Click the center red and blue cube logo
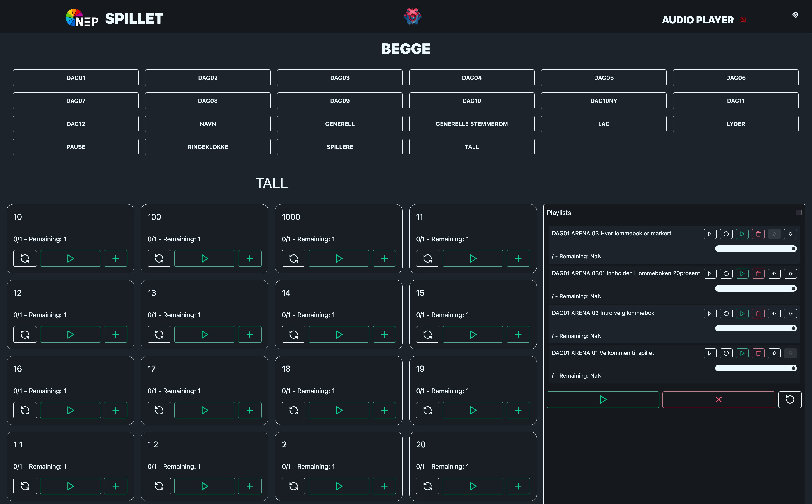812x504 pixels. pos(413,16)
